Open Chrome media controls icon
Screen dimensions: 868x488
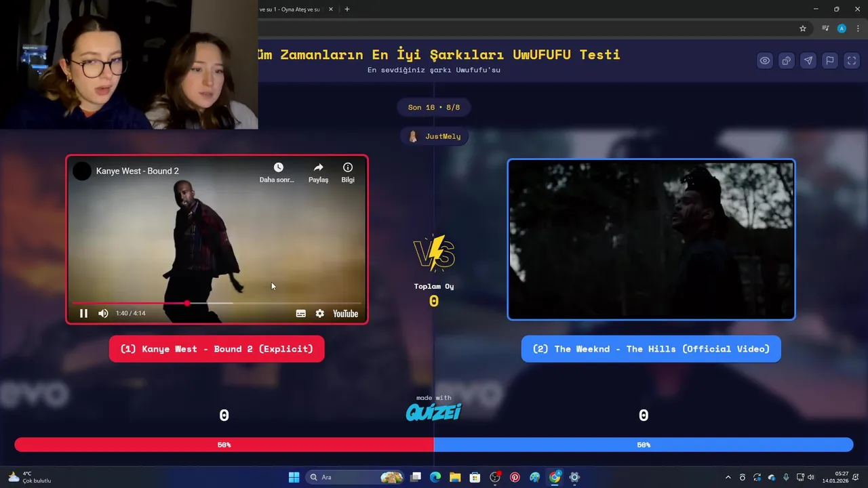tap(825, 28)
